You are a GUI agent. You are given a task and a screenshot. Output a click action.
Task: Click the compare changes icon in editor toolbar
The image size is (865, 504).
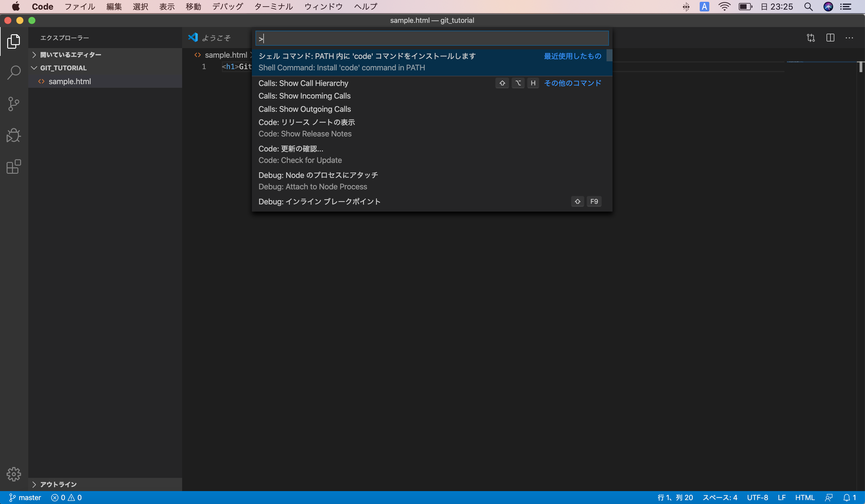[x=811, y=38]
